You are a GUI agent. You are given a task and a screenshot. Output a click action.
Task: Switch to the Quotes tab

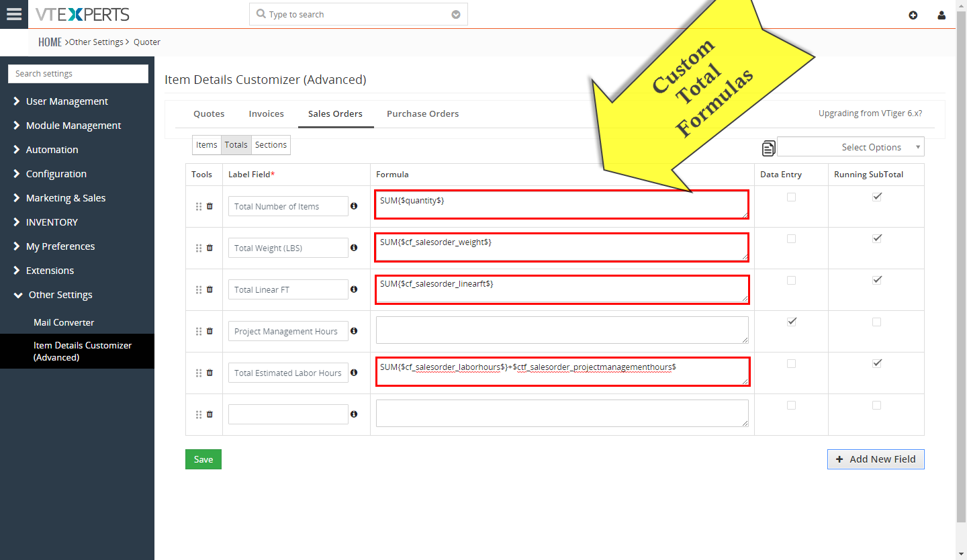pyautogui.click(x=209, y=113)
